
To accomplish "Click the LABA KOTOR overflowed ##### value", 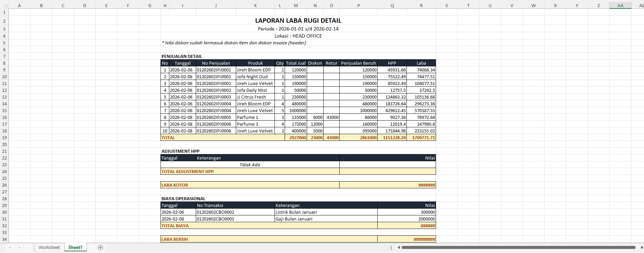I will point(387,185).
